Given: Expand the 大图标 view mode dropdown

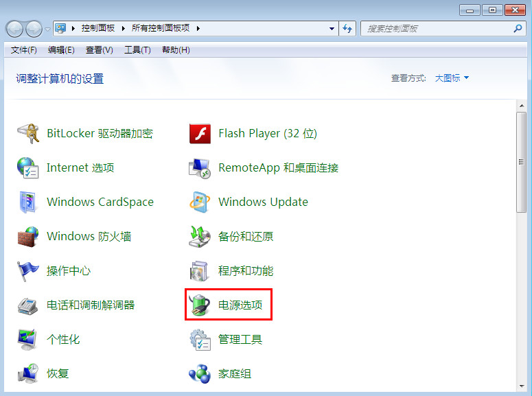Looking at the screenshot, I should pos(452,78).
